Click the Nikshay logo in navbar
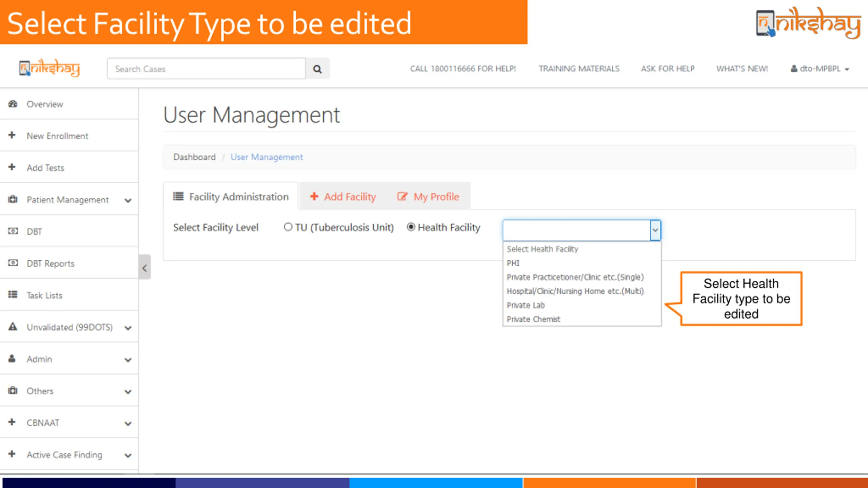Viewport: 868px width, 488px height. point(50,68)
